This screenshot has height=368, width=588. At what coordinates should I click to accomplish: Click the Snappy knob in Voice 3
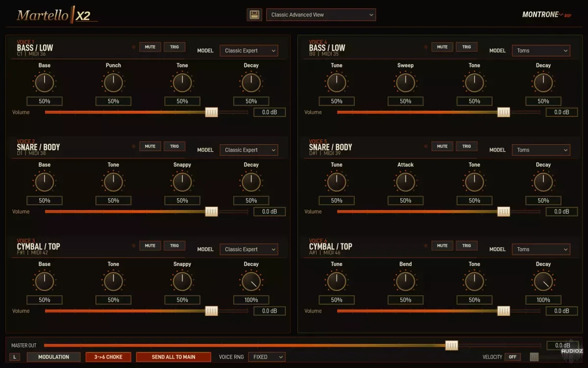[x=182, y=282]
